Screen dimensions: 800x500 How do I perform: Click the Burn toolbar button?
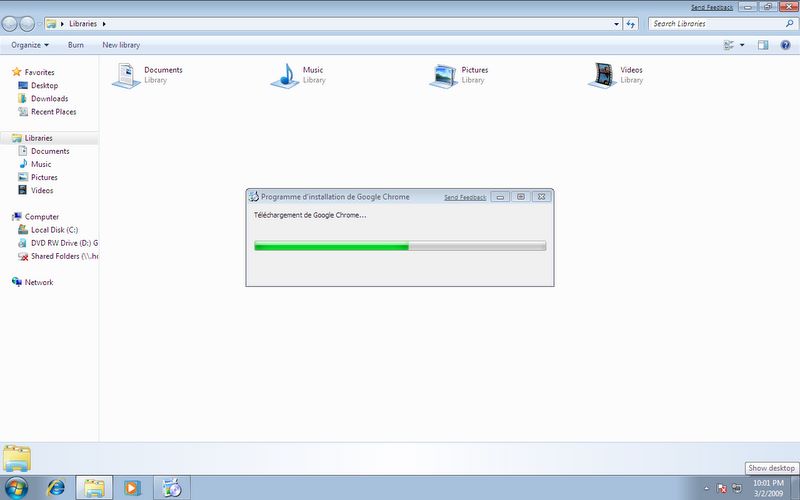(x=76, y=45)
